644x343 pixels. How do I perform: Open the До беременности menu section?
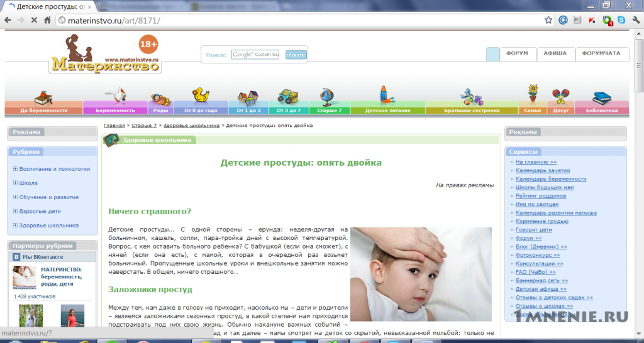(x=43, y=111)
